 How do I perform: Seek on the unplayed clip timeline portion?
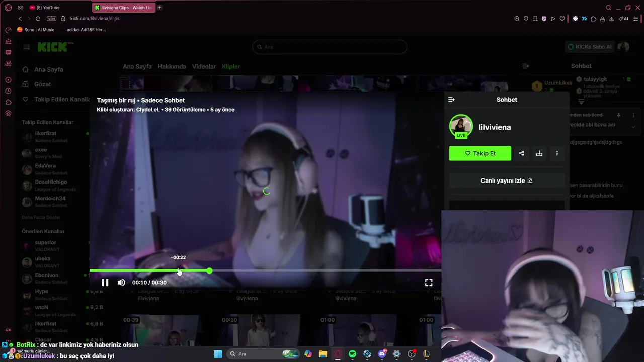(x=326, y=271)
